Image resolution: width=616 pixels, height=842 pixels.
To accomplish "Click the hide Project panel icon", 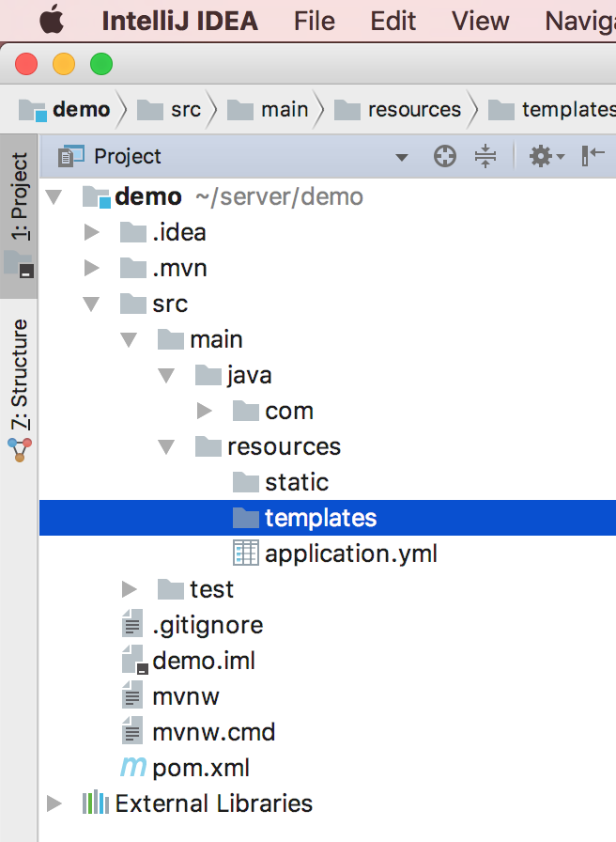I will tap(593, 157).
